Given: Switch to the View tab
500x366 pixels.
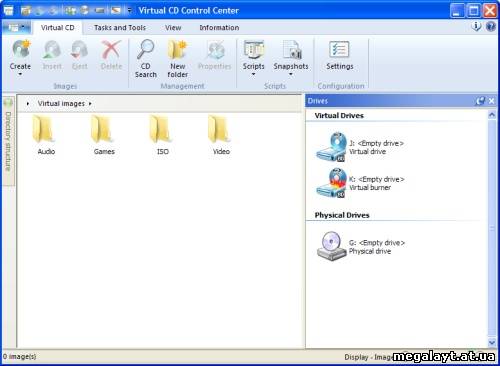Looking at the screenshot, I should pyautogui.click(x=173, y=28).
